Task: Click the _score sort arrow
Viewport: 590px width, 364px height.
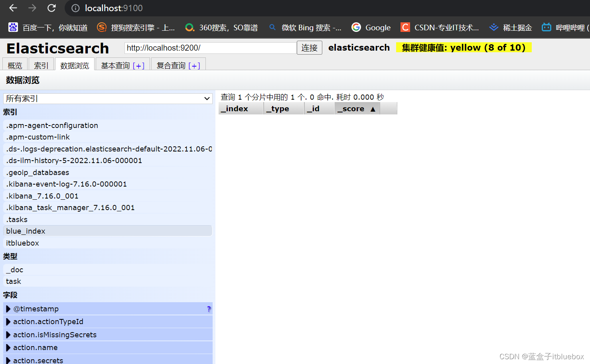Action: [x=373, y=109]
